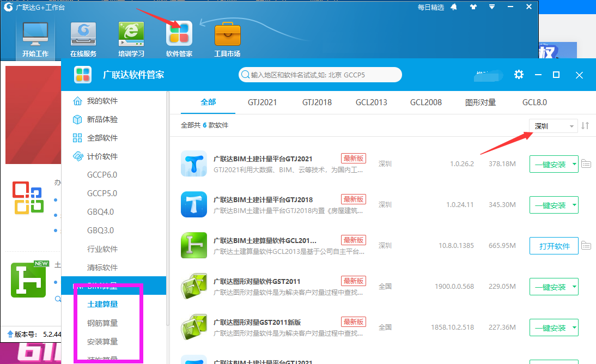Open 开始工作 in G+ workbench toolbar

tap(35, 39)
